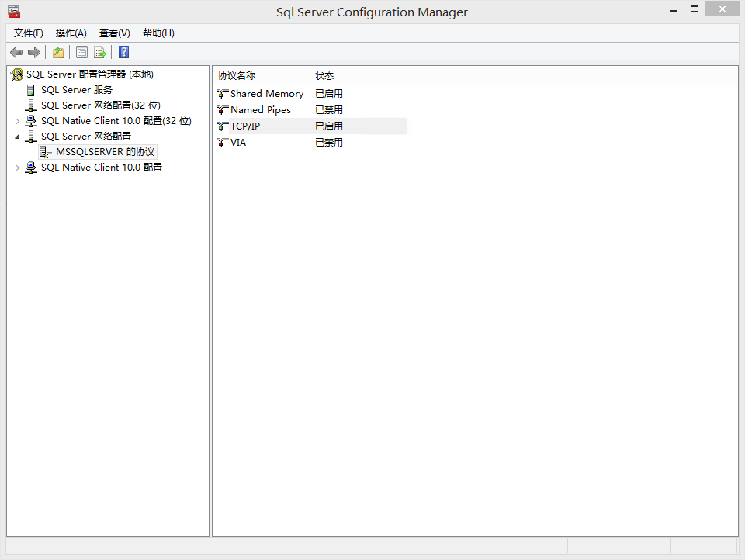This screenshot has height=560, width=745.
Task: Click the Named Pipes protocol icon
Action: click(223, 109)
